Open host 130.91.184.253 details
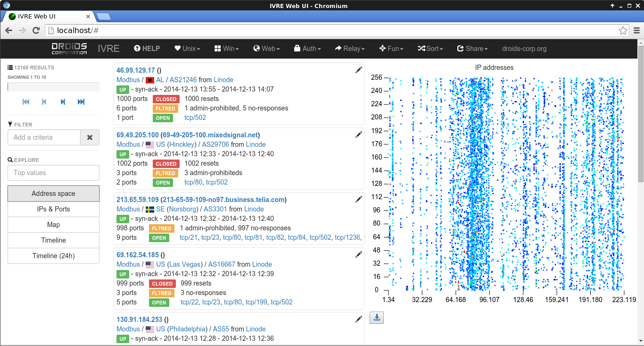644x346 pixels. point(140,320)
